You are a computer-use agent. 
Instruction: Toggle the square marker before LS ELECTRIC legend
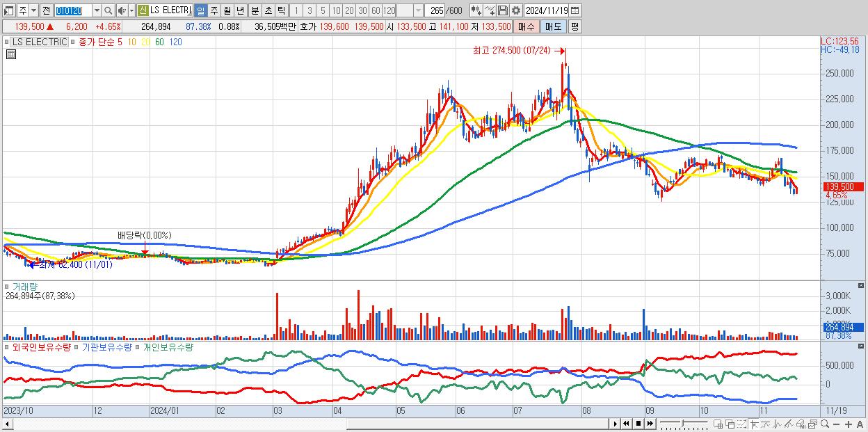pyautogui.click(x=8, y=42)
